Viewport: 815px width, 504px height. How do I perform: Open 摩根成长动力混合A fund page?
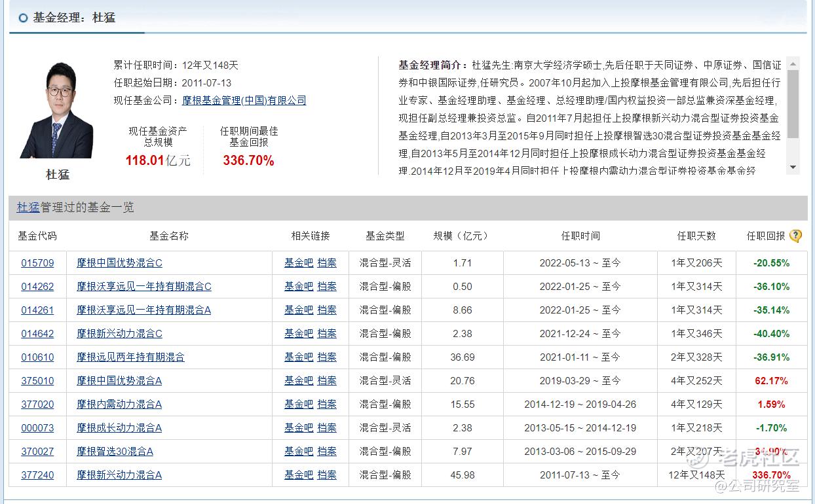click(119, 428)
